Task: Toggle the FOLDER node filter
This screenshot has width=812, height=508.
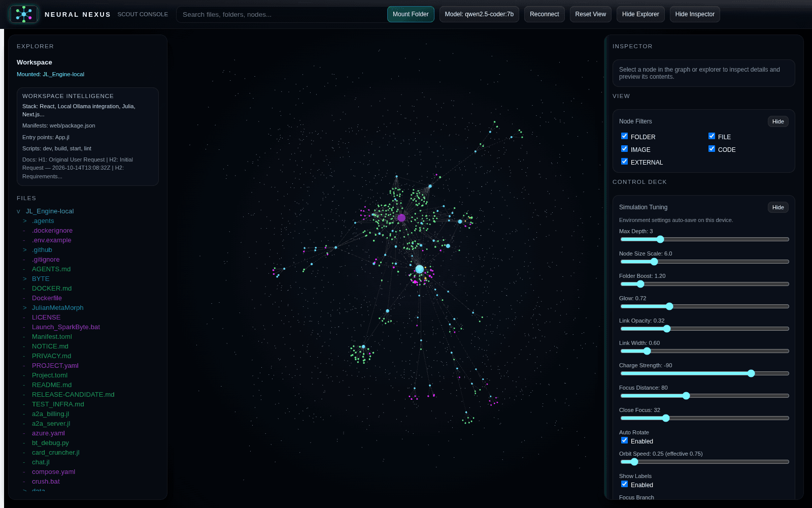Action: (x=624, y=136)
